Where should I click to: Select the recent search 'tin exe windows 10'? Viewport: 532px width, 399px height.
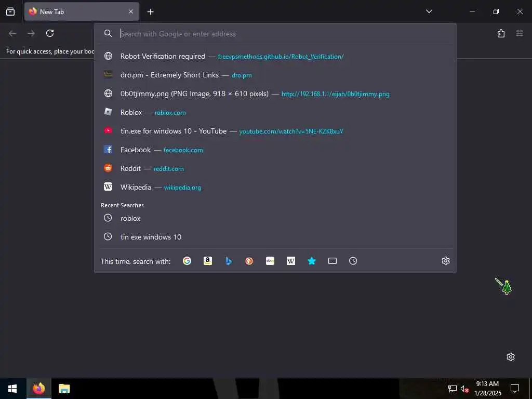(275, 237)
